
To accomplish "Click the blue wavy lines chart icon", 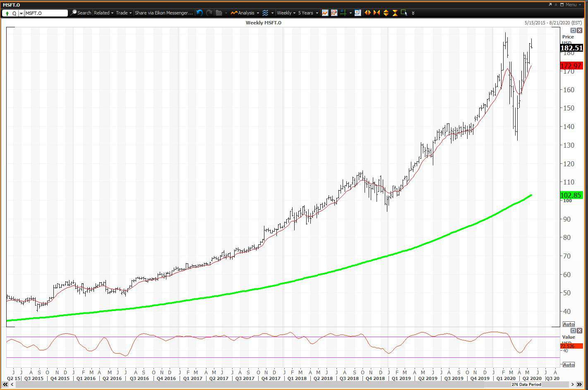I will pos(265,13).
